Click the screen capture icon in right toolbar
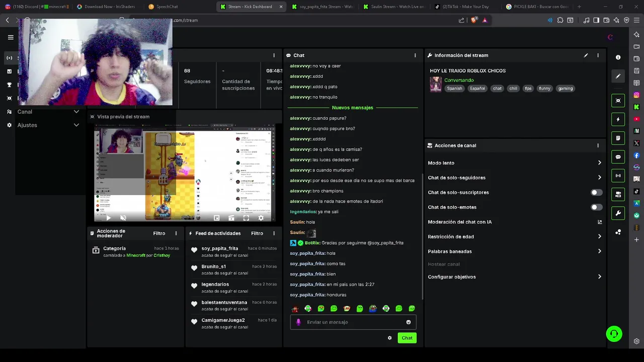Screen dimensions: 644x362 click(x=618, y=101)
